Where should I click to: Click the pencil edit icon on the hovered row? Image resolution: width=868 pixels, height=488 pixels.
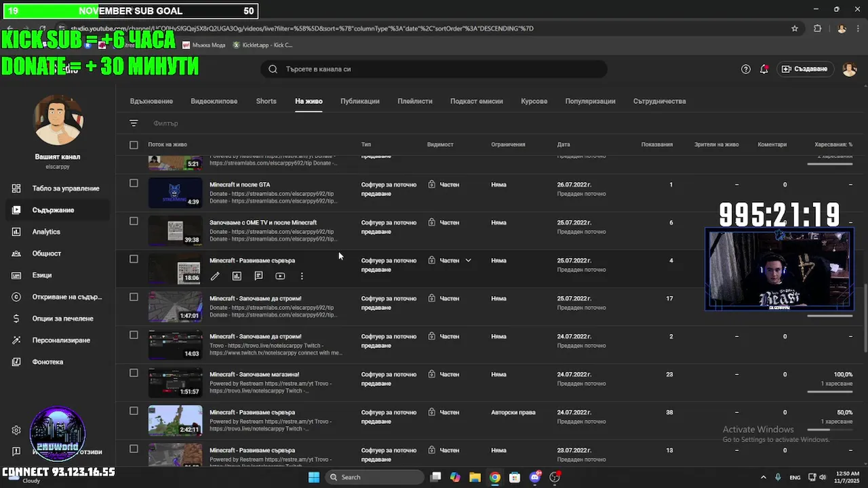point(215,276)
